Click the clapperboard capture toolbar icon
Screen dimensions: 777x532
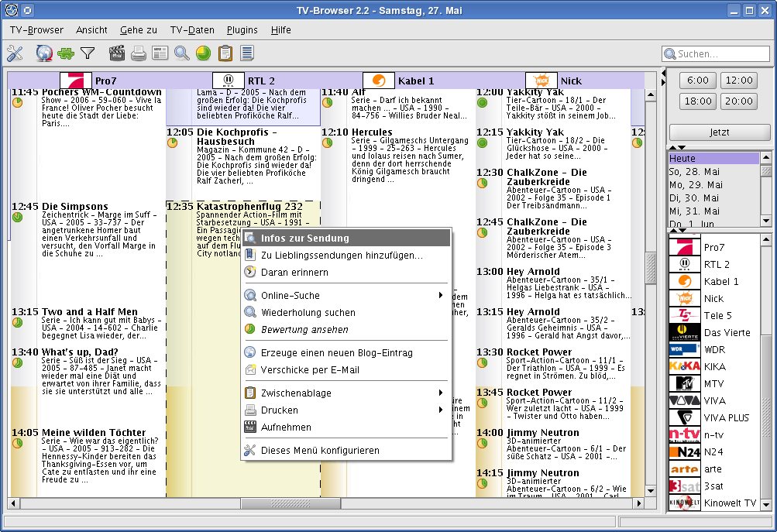116,53
